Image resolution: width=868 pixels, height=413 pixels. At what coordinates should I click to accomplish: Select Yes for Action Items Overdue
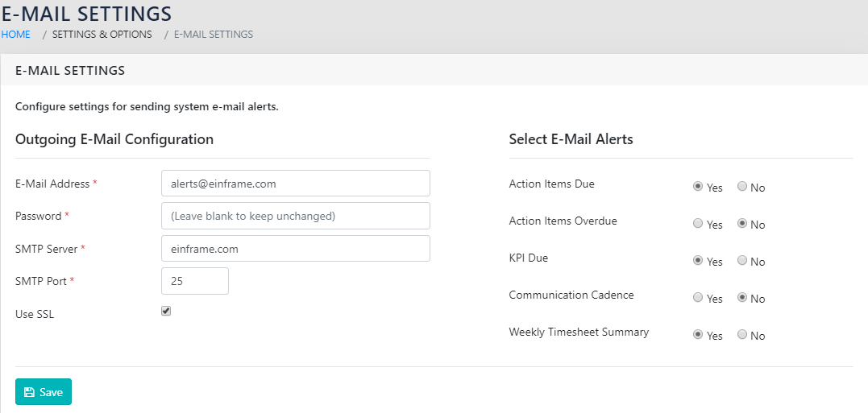[x=698, y=224]
